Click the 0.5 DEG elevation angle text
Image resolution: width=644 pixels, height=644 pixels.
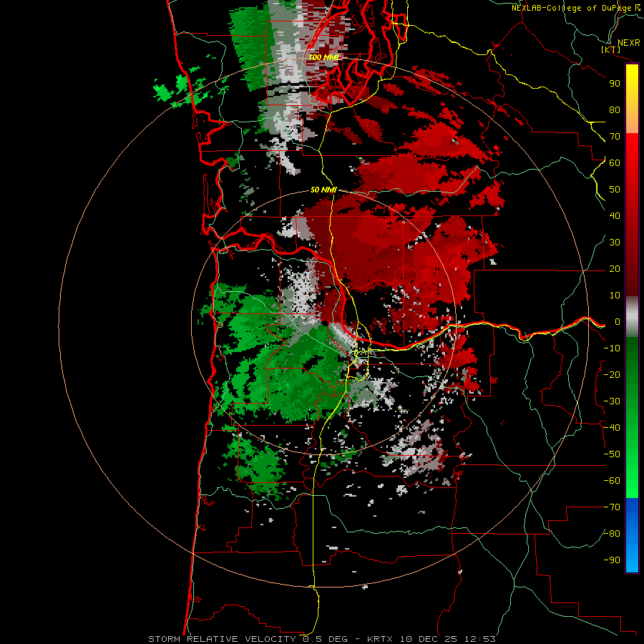(x=325, y=639)
